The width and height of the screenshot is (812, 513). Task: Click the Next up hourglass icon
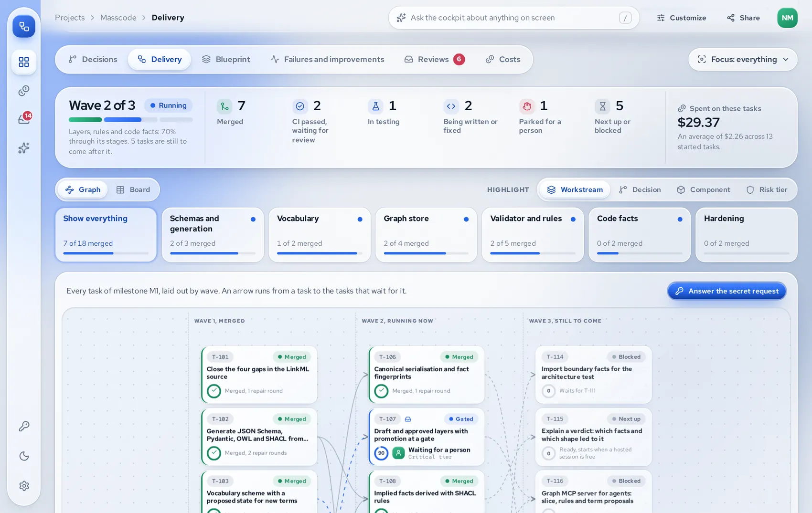tap(602, 106)
